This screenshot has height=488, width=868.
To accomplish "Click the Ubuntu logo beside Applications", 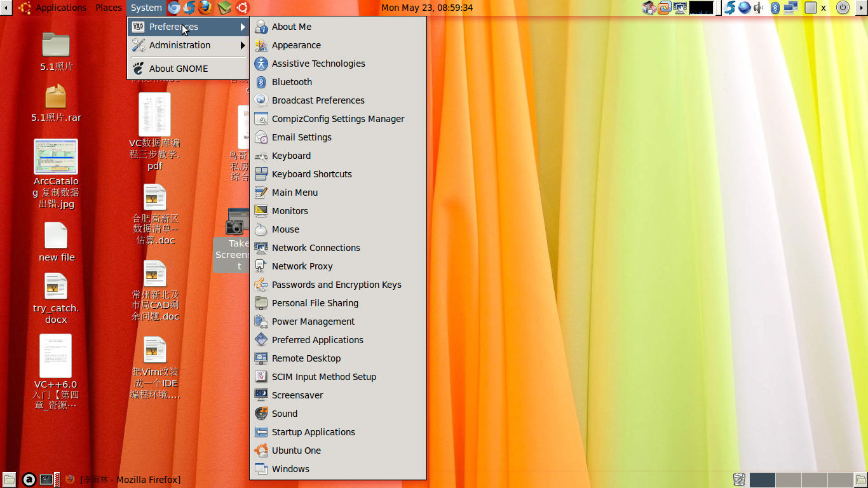I will click(x=25, y=8).
